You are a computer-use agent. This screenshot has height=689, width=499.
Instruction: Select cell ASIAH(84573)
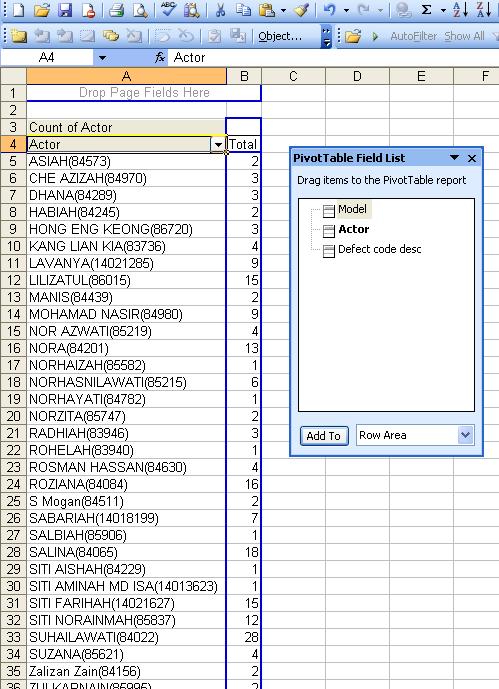pos(127,161)
